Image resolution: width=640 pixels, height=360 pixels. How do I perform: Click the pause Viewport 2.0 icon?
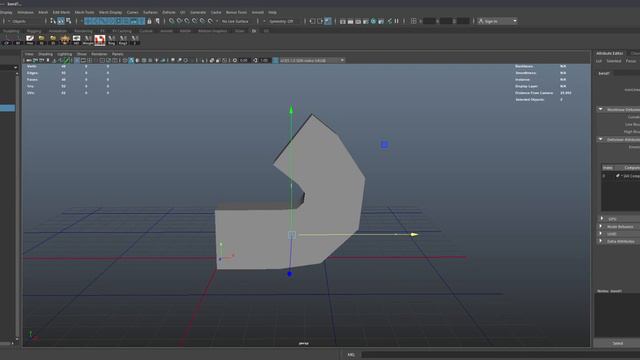[x=396, y=21]
